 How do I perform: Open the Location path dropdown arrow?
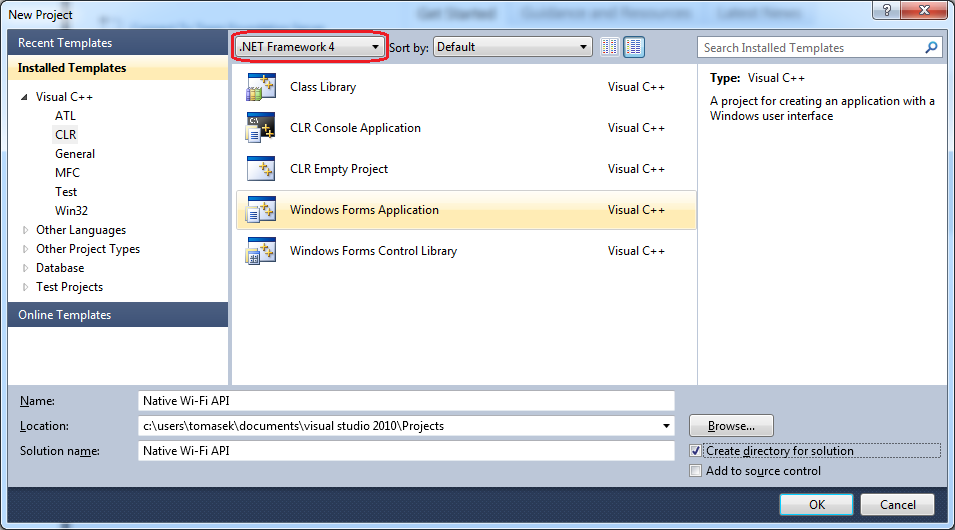click(666, 426)
